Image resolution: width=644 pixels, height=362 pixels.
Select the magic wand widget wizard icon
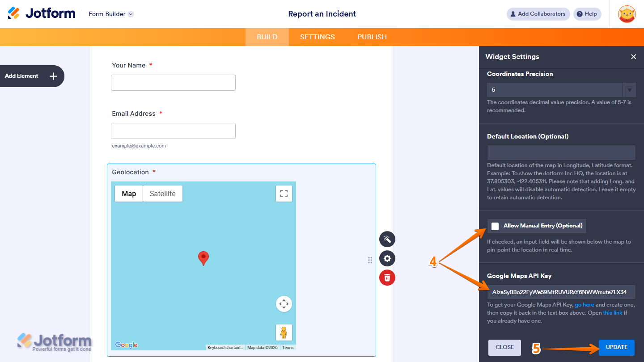(387, 239)
